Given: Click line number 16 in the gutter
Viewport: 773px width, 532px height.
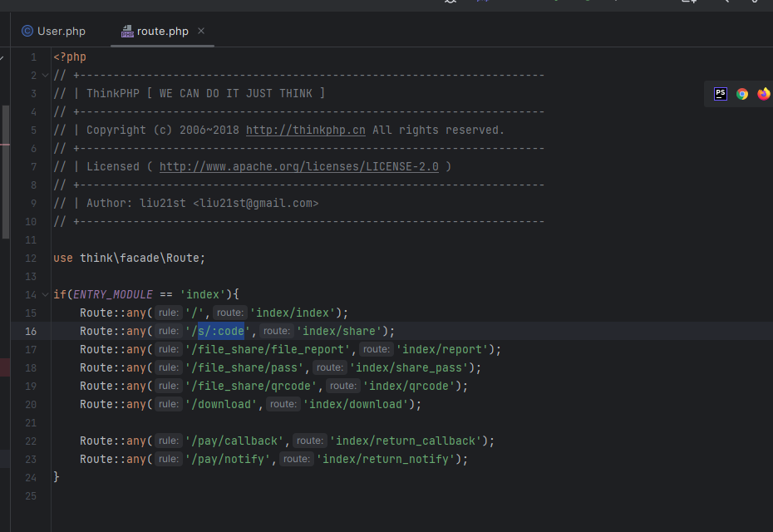Looking at the screenshot, I should (x=31, y=332).
